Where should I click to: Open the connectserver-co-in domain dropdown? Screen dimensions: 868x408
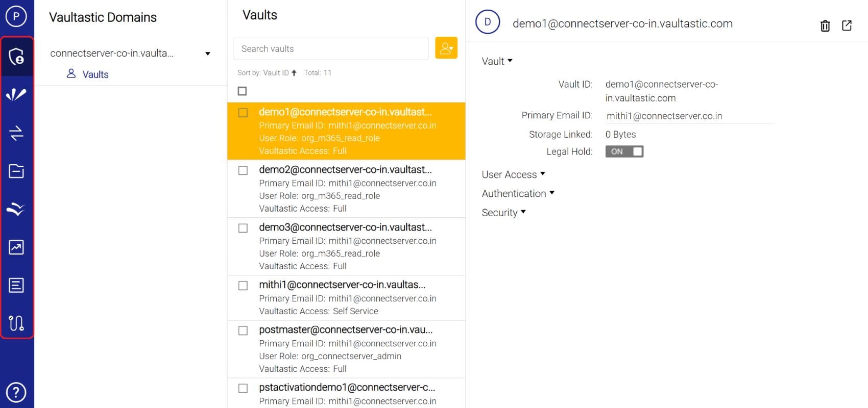[207, 54]
